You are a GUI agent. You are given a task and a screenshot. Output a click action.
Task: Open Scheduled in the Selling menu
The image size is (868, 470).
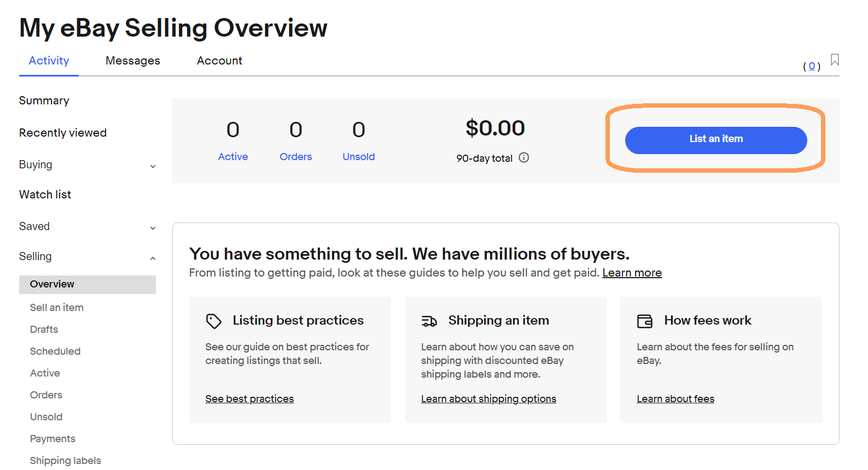click(55, 351)
